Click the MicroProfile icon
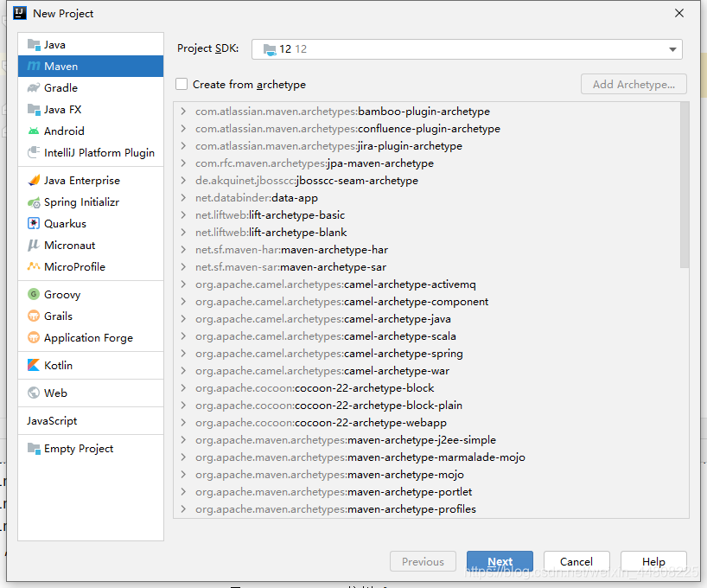 coord(34,266)
